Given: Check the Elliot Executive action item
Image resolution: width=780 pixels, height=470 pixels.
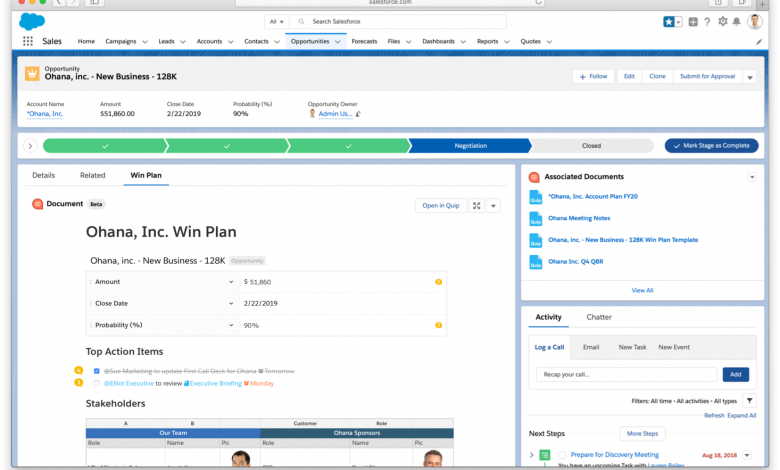Looking at the screenshot, I should pyautogui.click(x=97, y=383).
